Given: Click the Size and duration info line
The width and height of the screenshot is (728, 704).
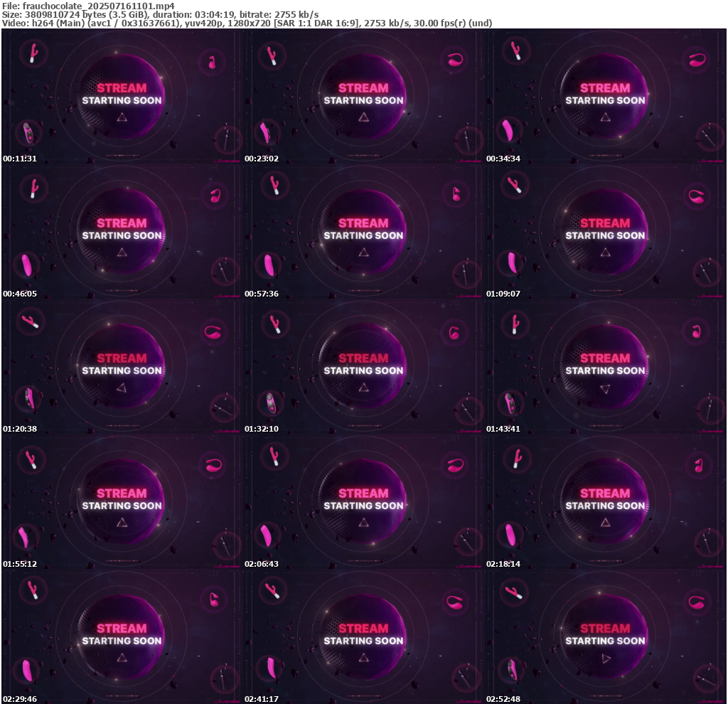Looking at the screenshot, I should 160,14.
